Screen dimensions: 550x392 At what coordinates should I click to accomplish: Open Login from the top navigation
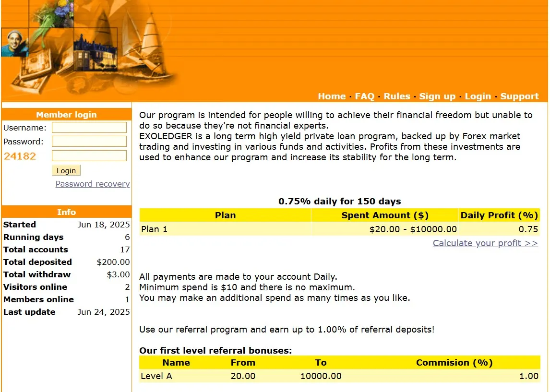478,96
